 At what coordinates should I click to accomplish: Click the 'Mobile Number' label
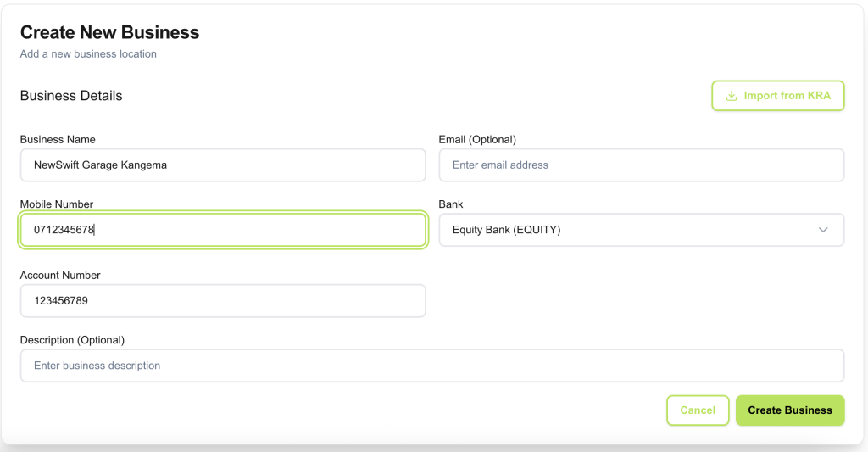click(x=57, y=204)
